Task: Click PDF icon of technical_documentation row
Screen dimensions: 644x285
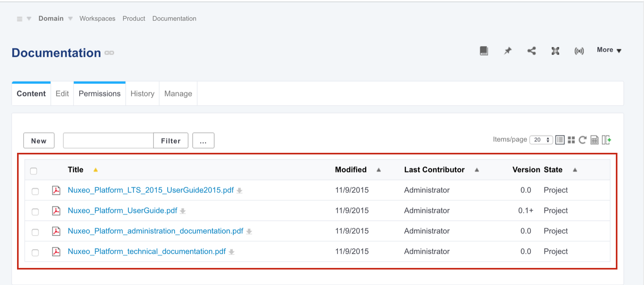Action: click(56, 251)
